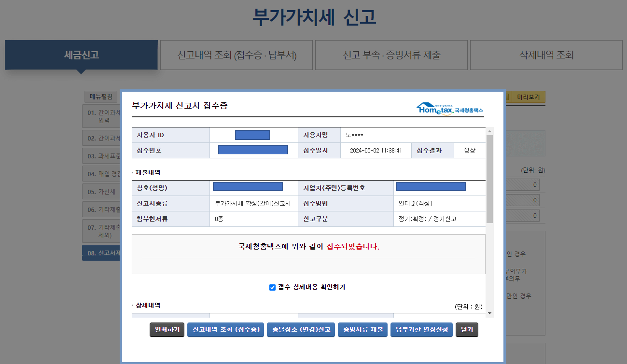627x364 pixels.
Task: Open the 삭제내역 조회 tab
Action: pos(546,55)
